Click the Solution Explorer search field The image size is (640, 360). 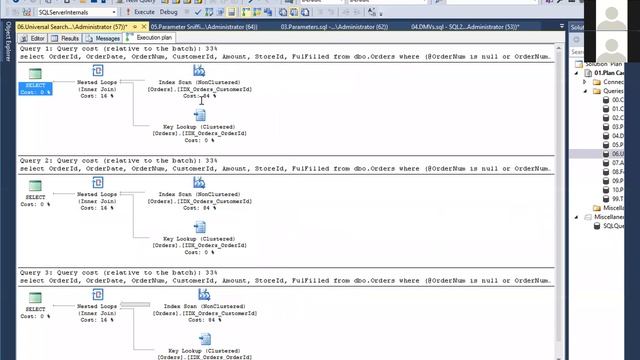pos(577,52)
